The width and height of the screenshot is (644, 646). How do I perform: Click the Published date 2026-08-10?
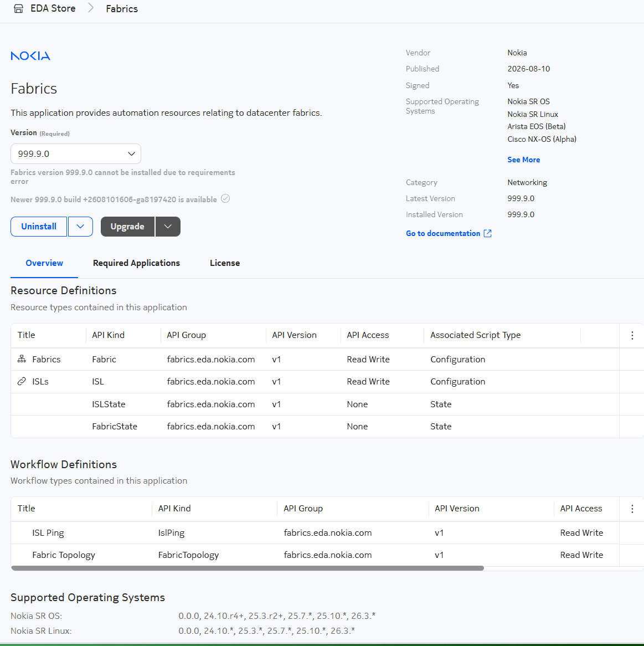529,69
